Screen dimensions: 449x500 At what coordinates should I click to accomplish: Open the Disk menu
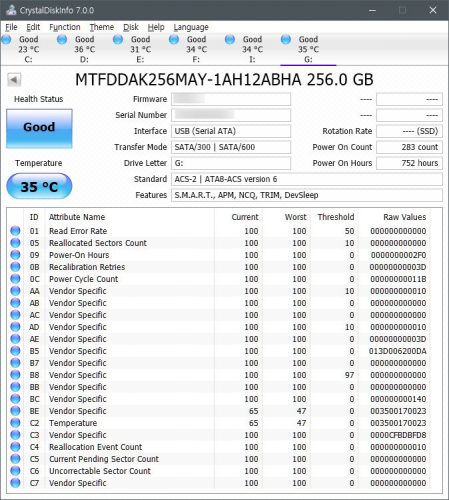pyautogui.click(x=131, y=27)
